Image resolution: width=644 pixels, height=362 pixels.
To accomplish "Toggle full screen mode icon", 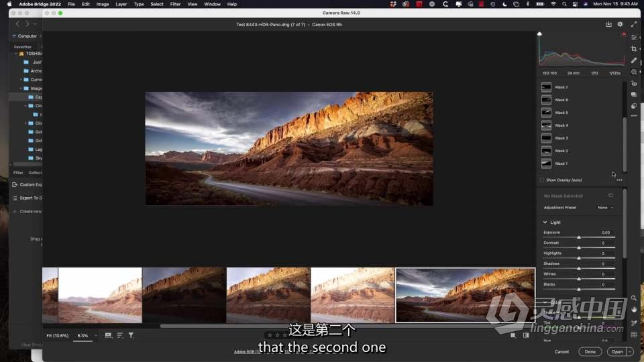I will tap(633, 24).
